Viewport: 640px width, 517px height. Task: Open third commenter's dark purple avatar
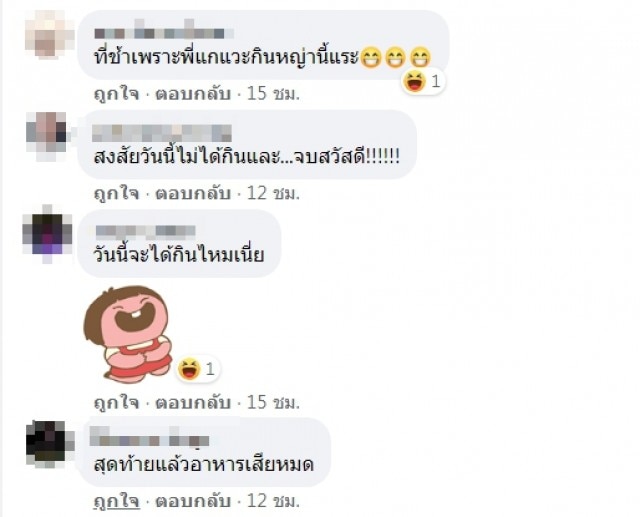point(47,234)
